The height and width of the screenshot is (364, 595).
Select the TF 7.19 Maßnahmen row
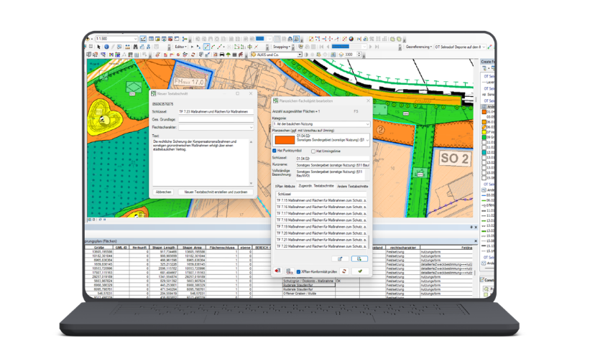[321, 226]
